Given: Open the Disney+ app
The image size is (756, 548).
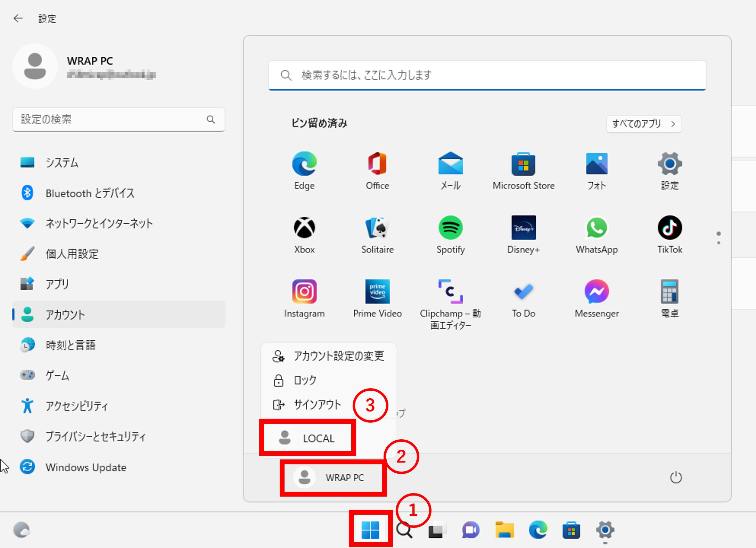Looking at the screenshot, I should click(524, 234).
